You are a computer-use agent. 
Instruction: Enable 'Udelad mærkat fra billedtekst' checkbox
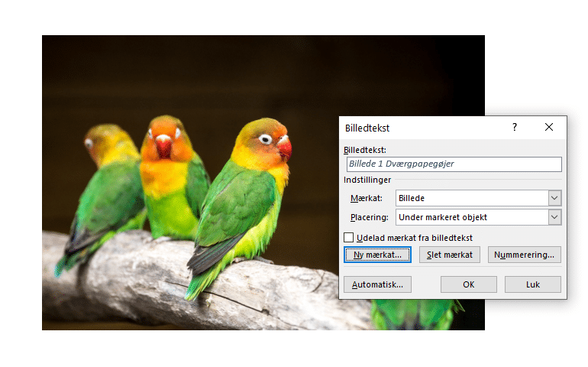(x=349, y=238)
